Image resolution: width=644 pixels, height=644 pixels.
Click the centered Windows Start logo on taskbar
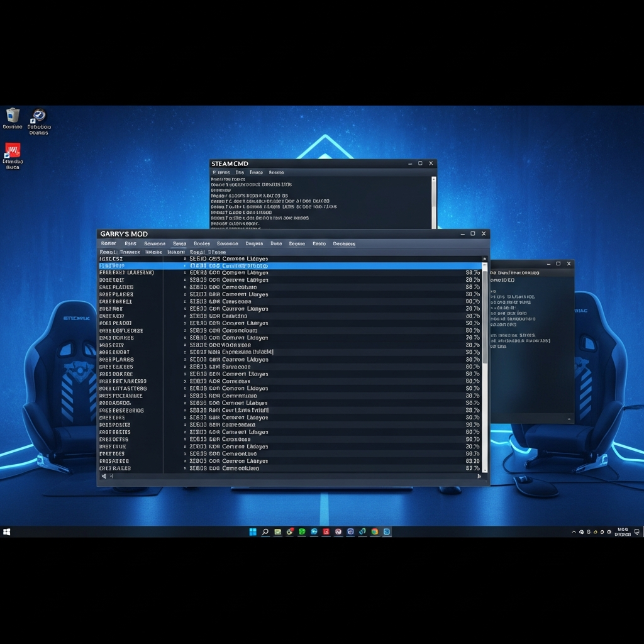coord(253,532)
